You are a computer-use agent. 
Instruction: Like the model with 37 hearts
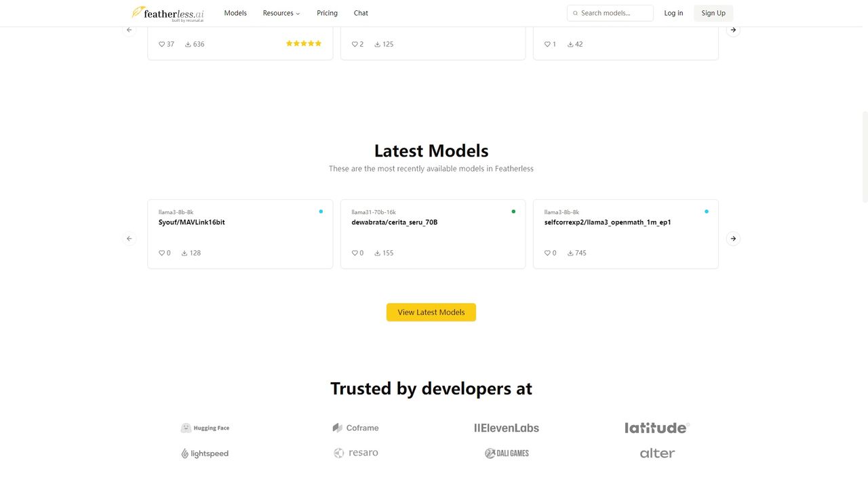click(x=162, y=44)
